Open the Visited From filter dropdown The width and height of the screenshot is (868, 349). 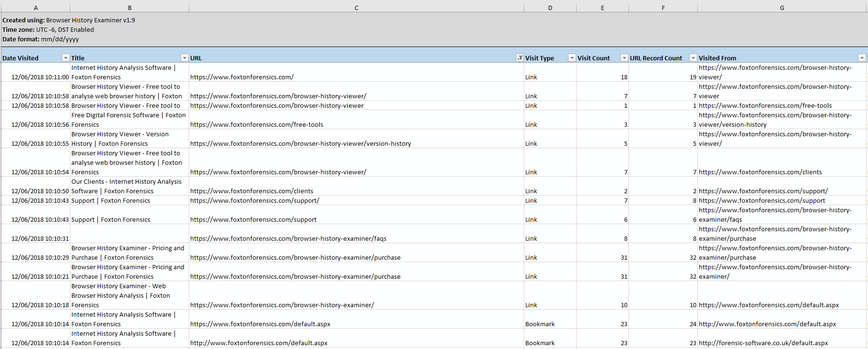click(862, 58)
